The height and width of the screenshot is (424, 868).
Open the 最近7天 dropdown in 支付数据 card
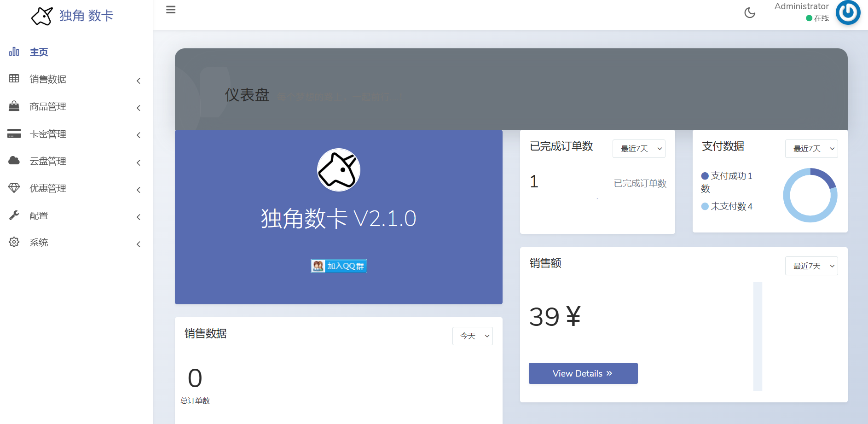click(811, 149)
